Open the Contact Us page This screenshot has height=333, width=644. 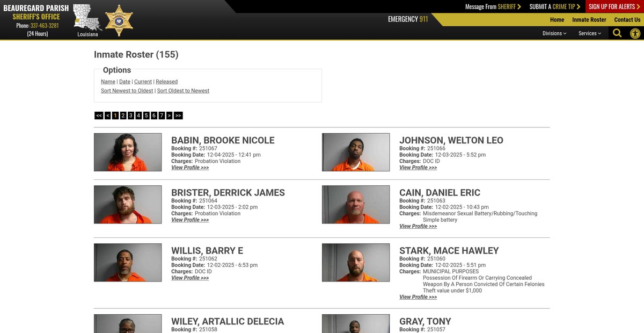(x=627, y=20)
